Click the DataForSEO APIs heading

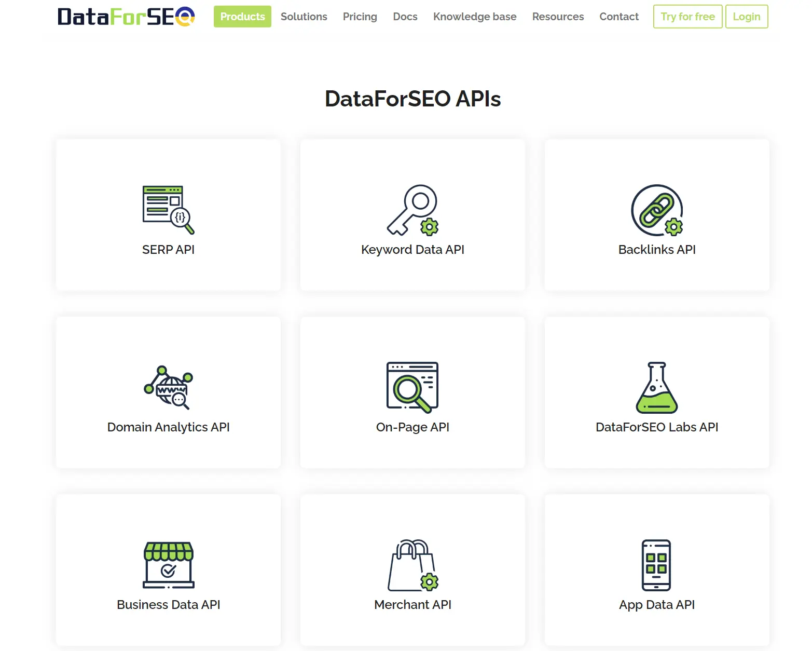413,99
